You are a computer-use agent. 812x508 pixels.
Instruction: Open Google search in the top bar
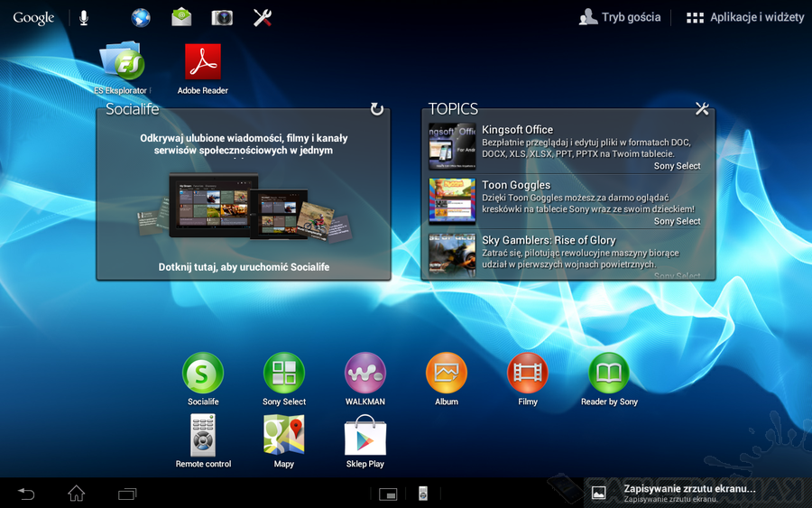(x=33, y=18)
